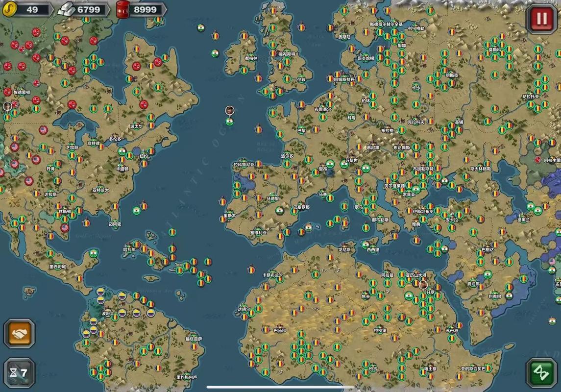561x392 pixels.
Task: Select the city 明斯克
Action: pos(452,75)
